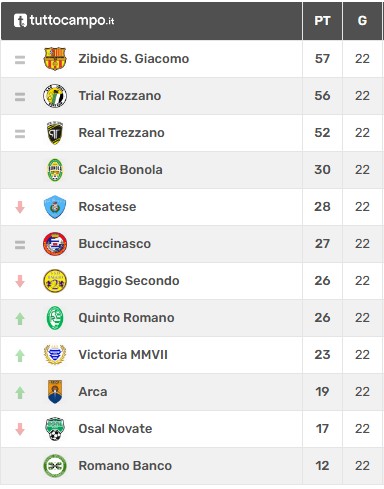This screenshot has height=489, width=384.
Task: Click the Rosatese light blue shield
Action: pos(55,207)
